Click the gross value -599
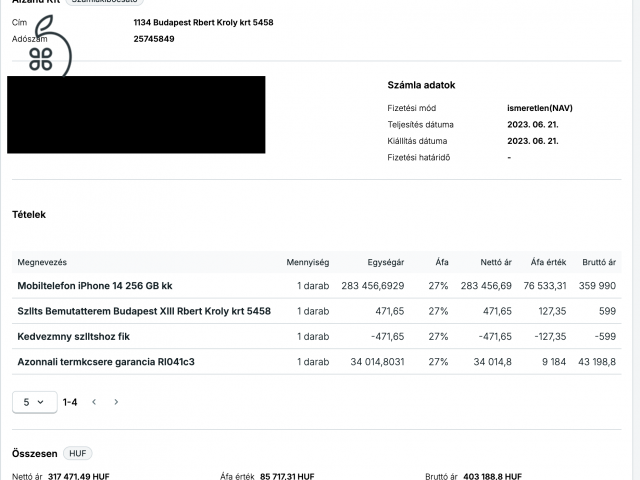 [605, 336]
